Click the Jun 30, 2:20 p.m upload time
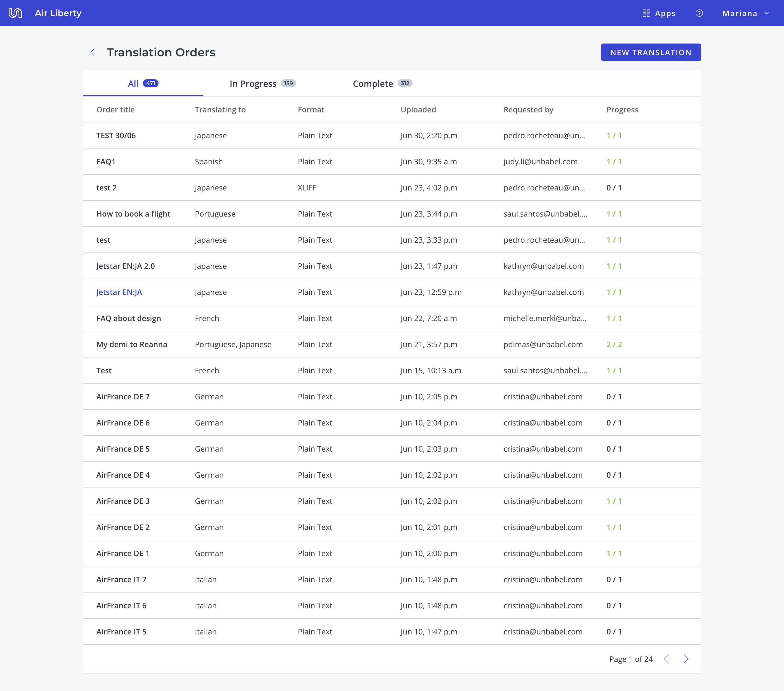This screenshot has height=691, width=784. [x=429, y=135]
